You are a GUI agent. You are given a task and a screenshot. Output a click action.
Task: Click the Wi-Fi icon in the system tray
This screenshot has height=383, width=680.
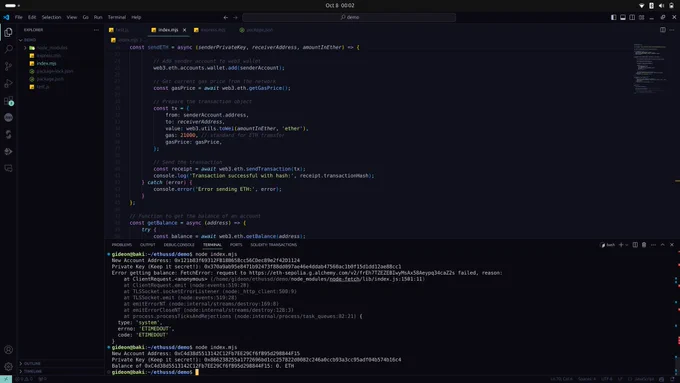(x=641, y=6)
